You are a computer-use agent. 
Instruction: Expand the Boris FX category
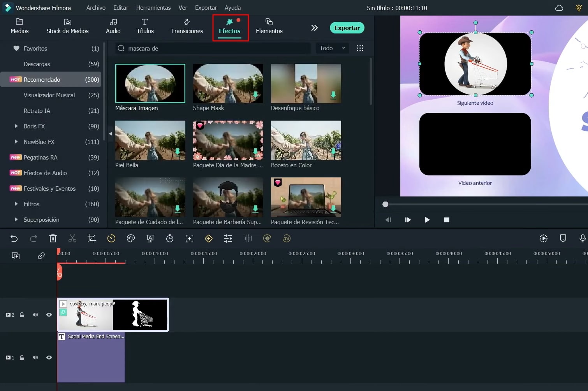point(16,126)
